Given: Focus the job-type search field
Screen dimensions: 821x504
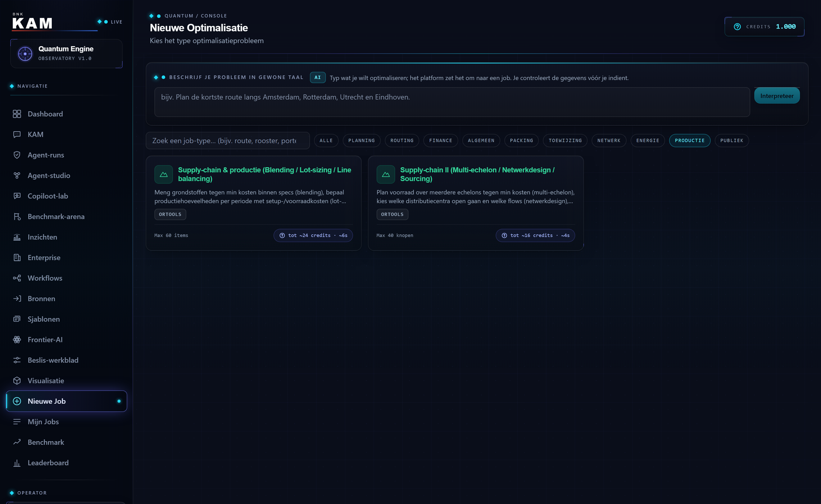Looking at the screenshot, I should (x=227, y=141).
